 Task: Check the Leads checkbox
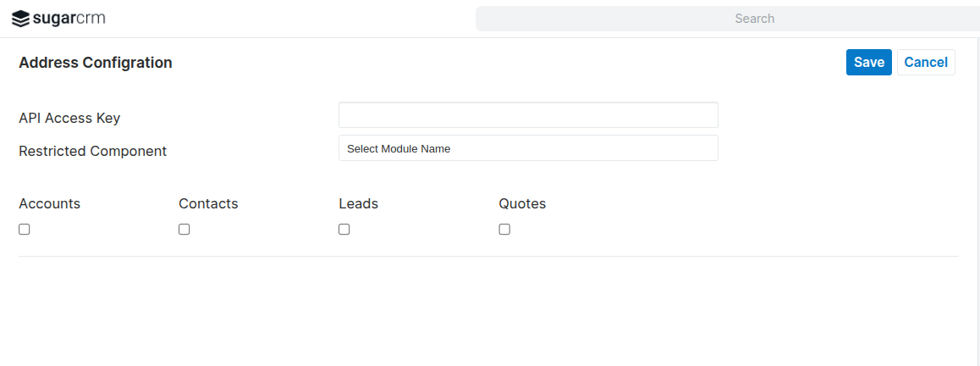pyautogui.click(x=344, y=230)
